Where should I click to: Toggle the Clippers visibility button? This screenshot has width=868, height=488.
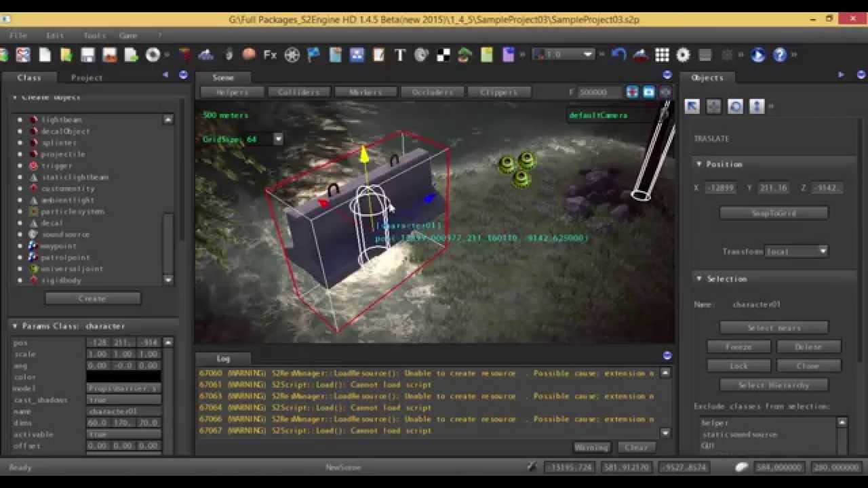499,92
